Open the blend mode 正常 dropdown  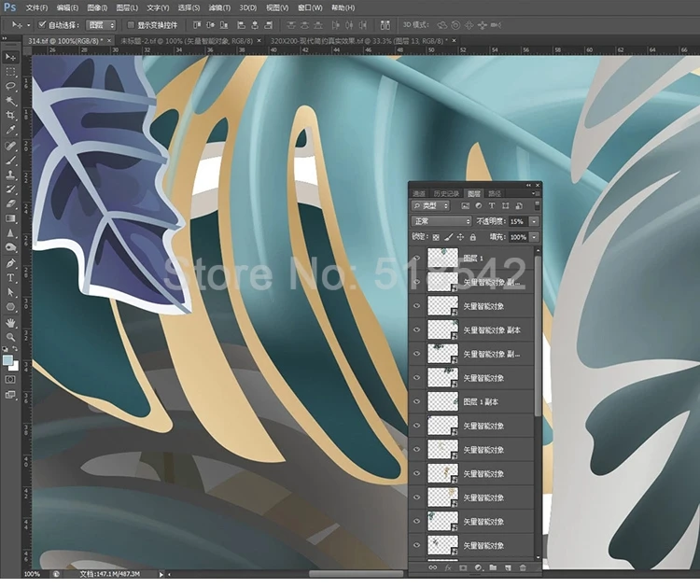pos(441,221)
